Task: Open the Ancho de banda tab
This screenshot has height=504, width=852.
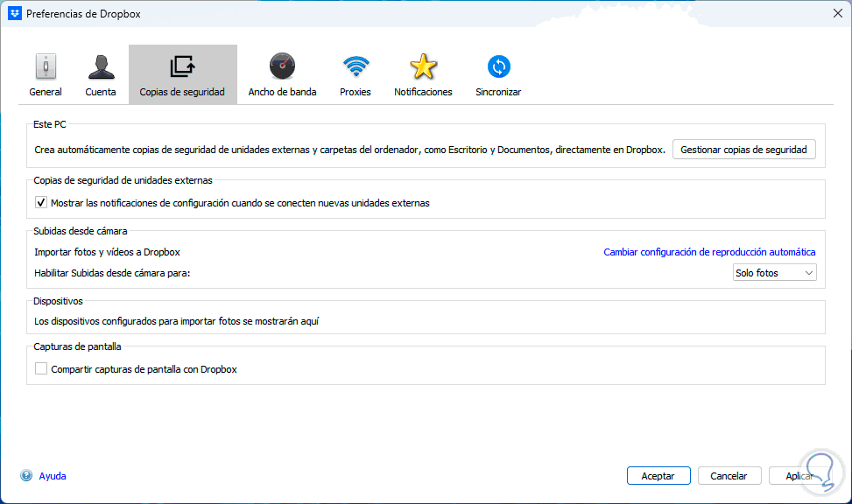Action: point(282,75)
